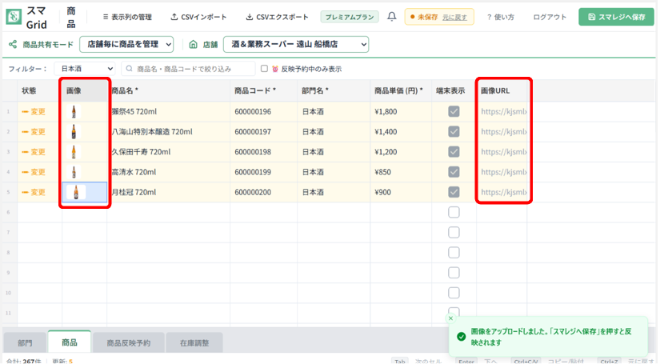Click the スマGrid logo icon

13,17
